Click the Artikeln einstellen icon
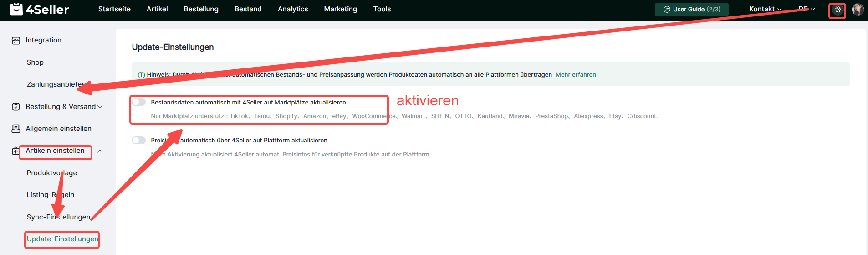The width and height of the screenshot is (868, 255). (16, 151)
